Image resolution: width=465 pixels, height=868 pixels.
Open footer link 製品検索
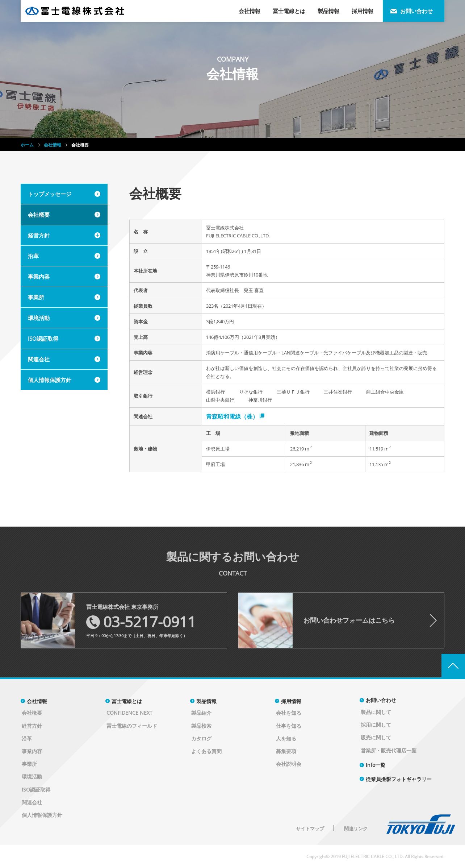(201, 726)
